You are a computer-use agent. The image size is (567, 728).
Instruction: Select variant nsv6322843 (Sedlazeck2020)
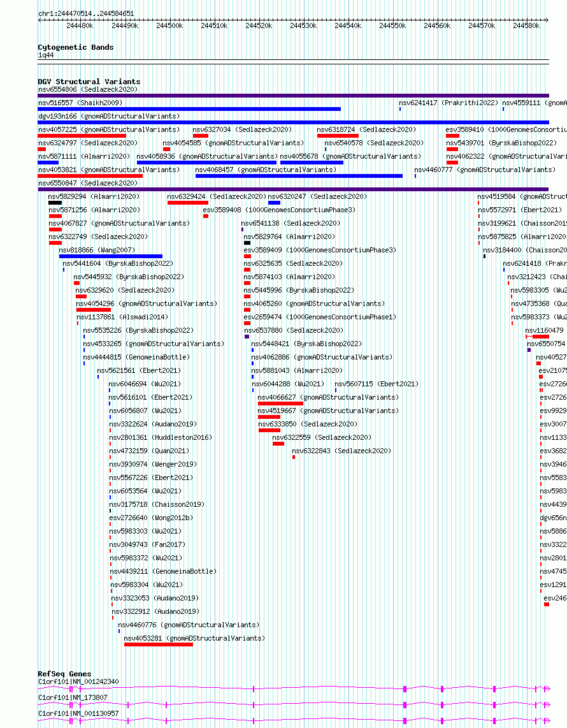(x=341, y=451)
